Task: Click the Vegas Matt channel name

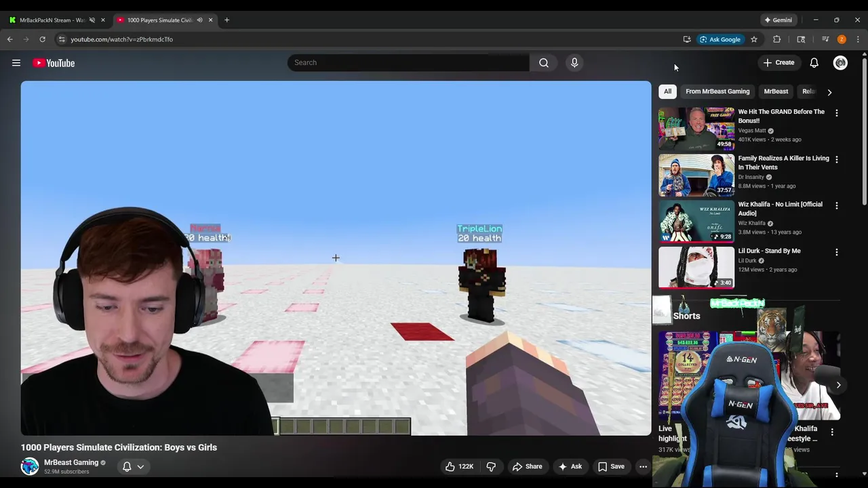Action: (751, 130)
